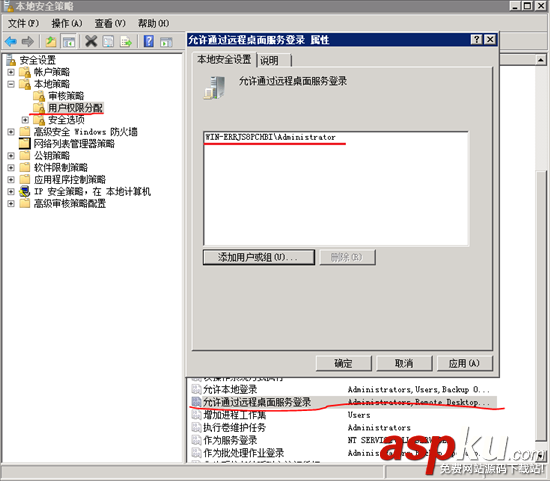550x481 pixels.
Task: Expand the 高级审核策略配置 tree node
Action: click(x=11, y=203)
